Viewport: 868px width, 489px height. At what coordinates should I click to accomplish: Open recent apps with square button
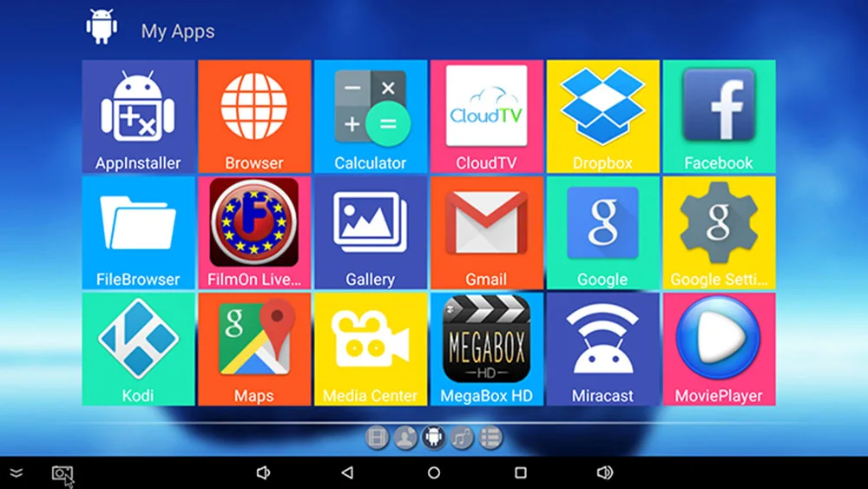pos(520,472)
